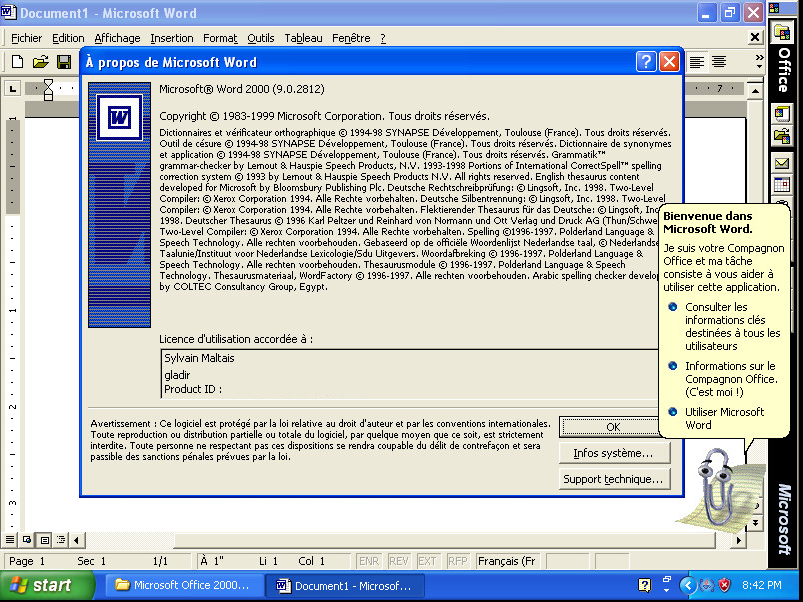This screenshot has height=602, width=803.
Task: Click Open Office Document shortcut icon
Action: coord(782,136)
